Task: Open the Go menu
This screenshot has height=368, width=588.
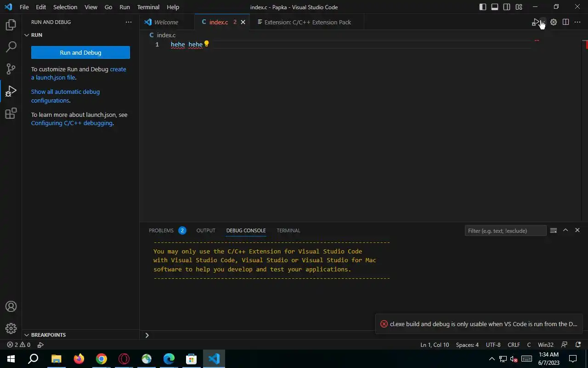Action: (x=108, y=7)
